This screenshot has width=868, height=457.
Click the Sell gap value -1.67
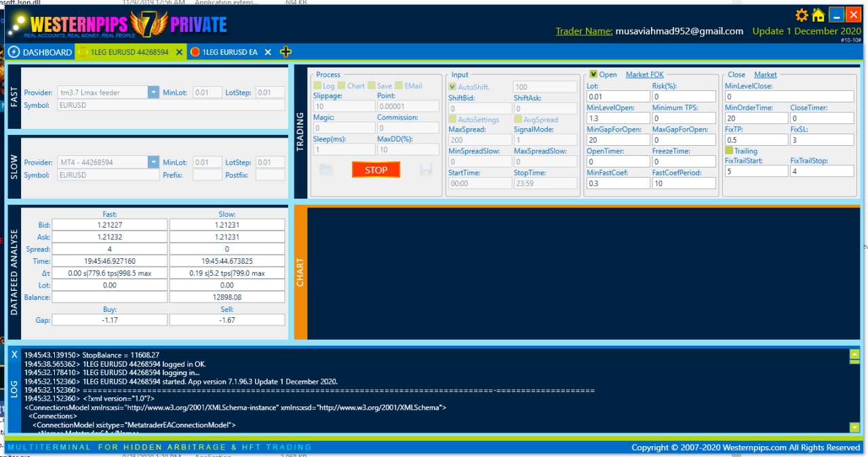point(227,320)
